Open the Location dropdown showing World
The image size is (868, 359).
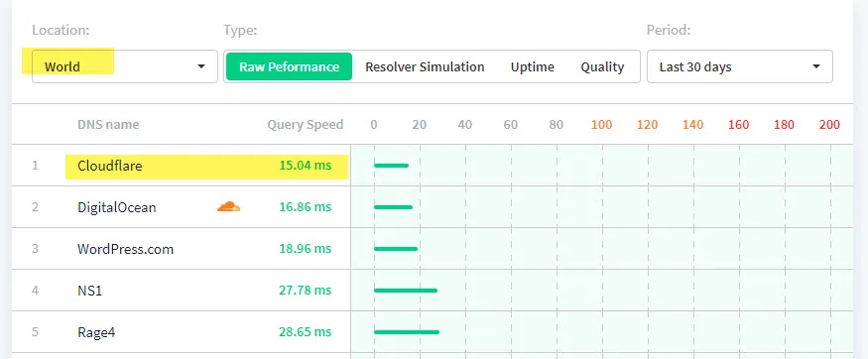point(125,66)
